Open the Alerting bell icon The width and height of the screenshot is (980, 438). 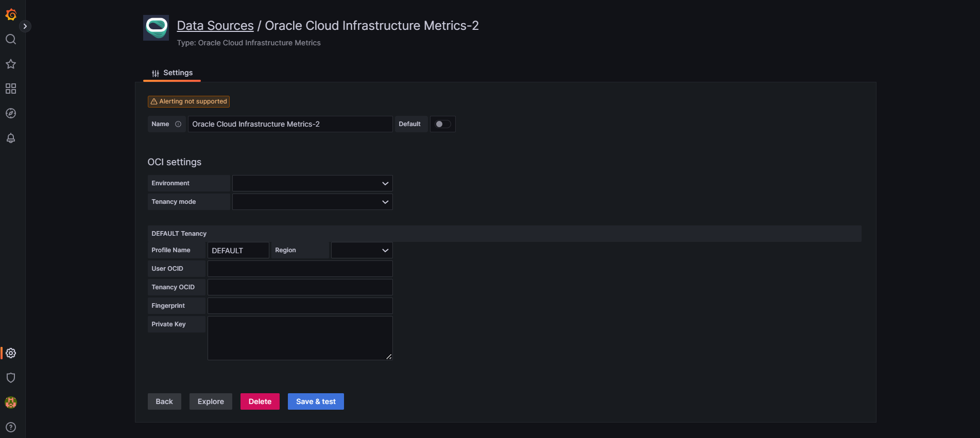click(x=11, y=138)
